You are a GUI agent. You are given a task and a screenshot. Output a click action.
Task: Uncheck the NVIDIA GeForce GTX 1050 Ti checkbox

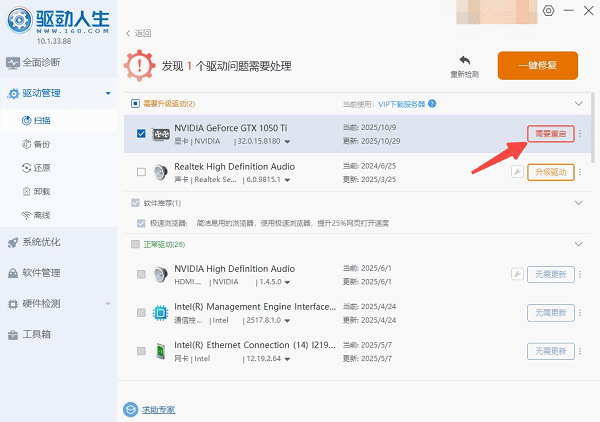[x=141, y=134]
